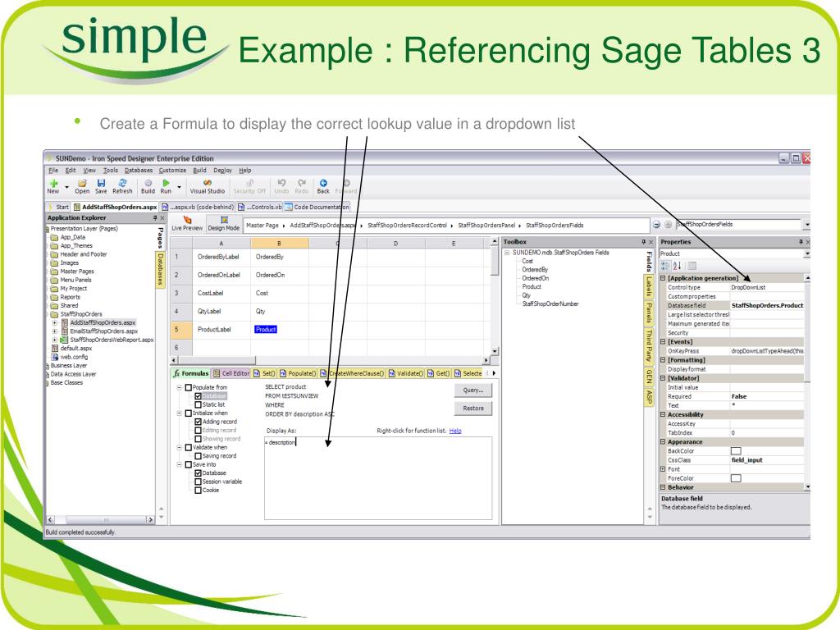Click the Open folder toolbar icon
Image resolution: width=840 pixels, height=630 pixels.
(82, 183)
